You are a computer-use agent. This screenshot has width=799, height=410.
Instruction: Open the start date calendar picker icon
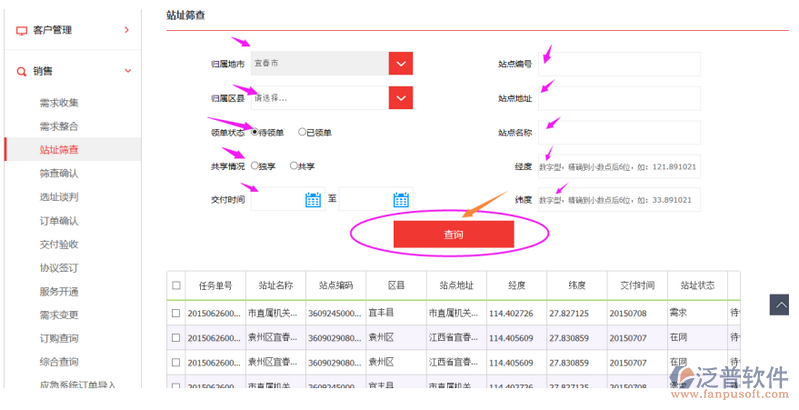(313, 199)
